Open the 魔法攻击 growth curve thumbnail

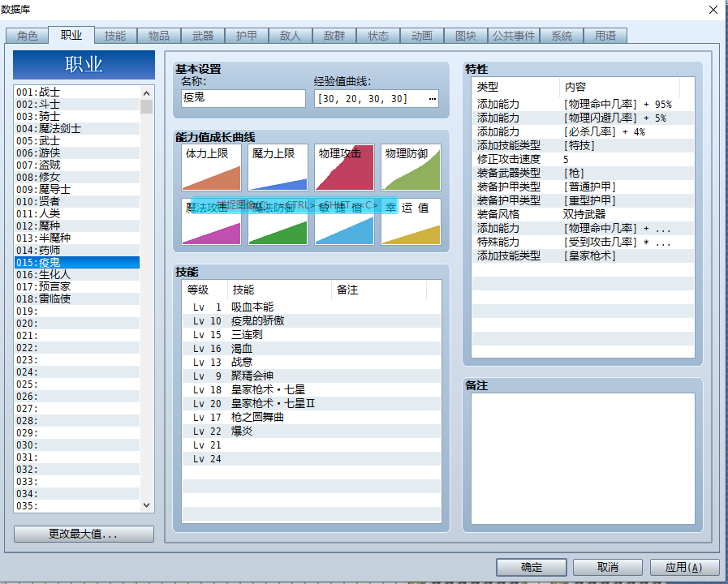coord(211,221)
